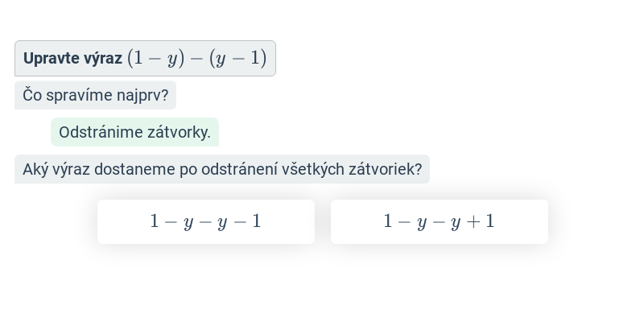Click the trailing '− 1' in left answer

pos(247,222)
